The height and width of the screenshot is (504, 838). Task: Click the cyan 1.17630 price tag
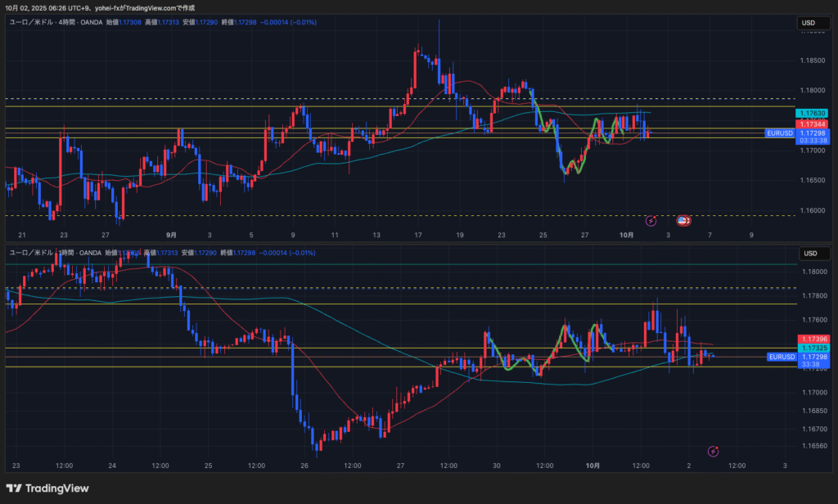tap(813, 114)
